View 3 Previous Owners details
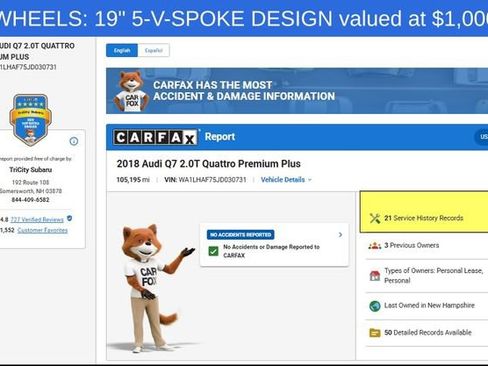Image resolution: width=488 pixels, height=366 pixels. click(412, 245)
